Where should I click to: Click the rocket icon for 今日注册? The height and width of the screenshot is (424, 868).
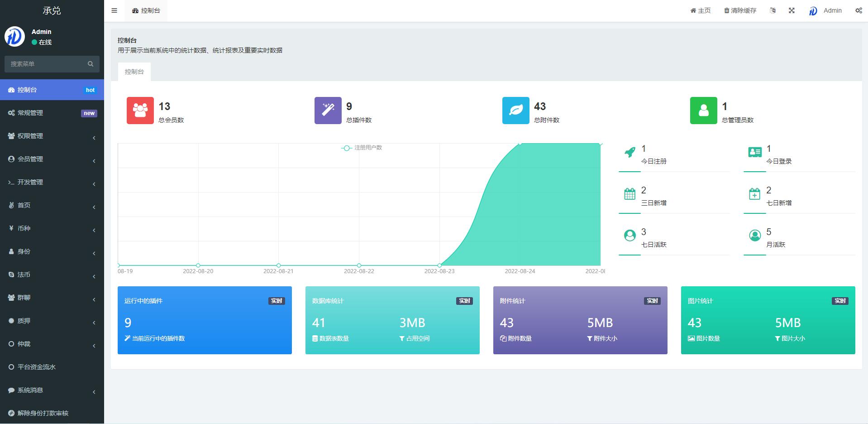point(630,153)
